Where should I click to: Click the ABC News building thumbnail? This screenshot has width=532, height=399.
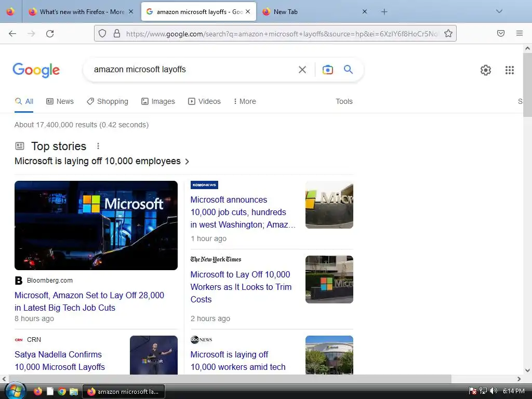tap(329, 355)
